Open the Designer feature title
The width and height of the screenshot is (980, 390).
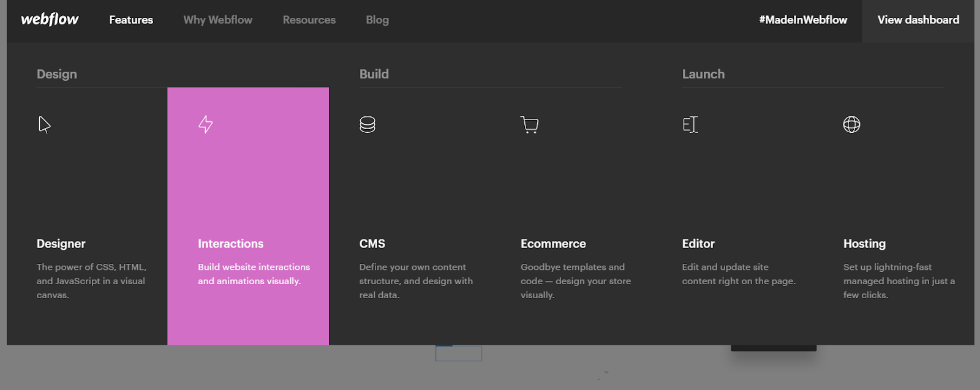[x=61, y=244]
